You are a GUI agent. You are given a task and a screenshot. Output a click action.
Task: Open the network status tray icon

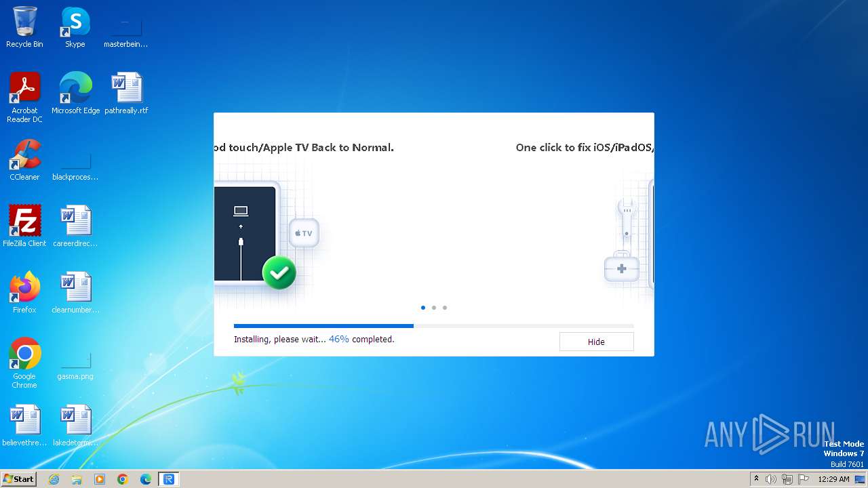(787, 479)
